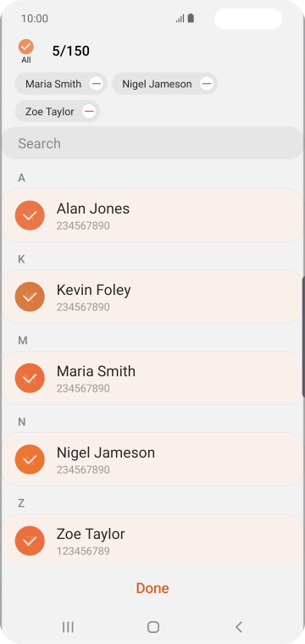
Task: Toggle the All selection checkbox
Action: (26, 47)
